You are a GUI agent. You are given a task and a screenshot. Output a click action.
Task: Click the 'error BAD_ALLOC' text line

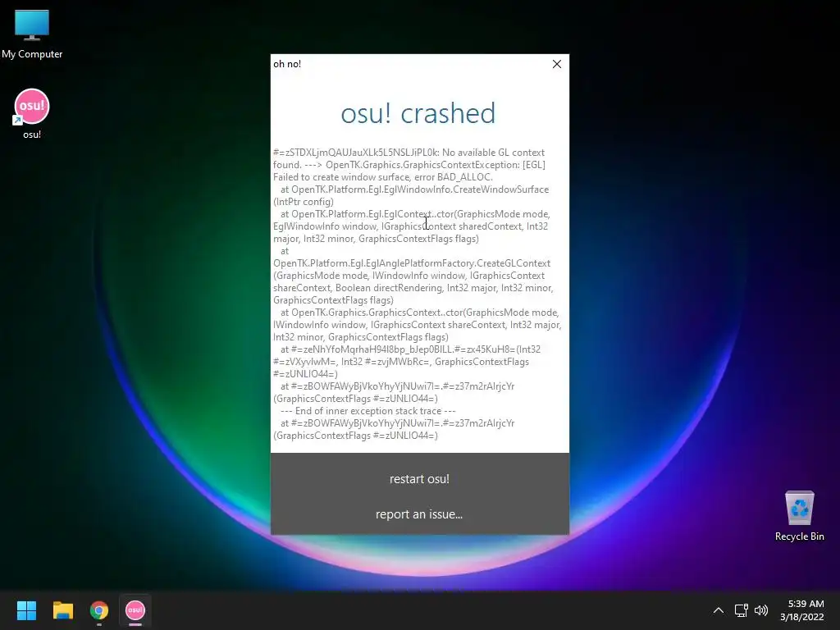coord(382,177)
